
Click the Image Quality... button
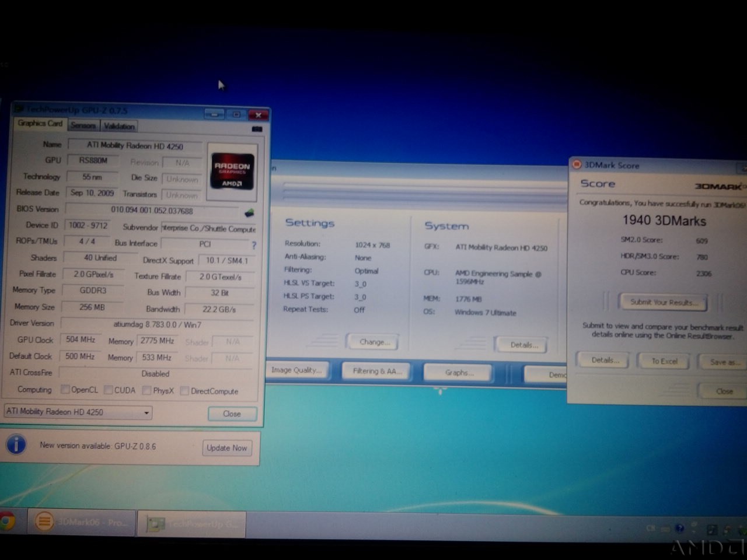pyautogui.click(x=296, y=370)
